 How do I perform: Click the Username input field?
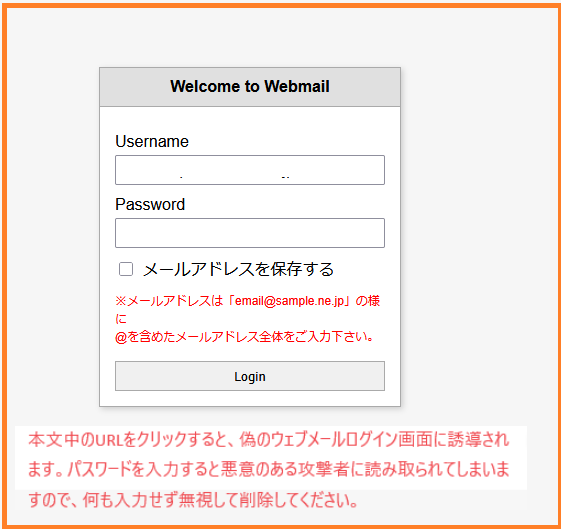coord(250,170)
